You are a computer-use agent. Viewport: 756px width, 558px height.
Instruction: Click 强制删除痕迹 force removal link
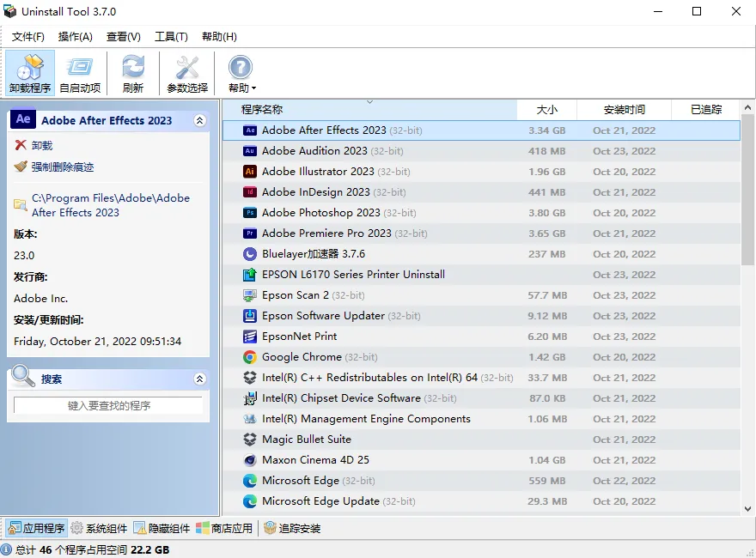click(54, 167)
